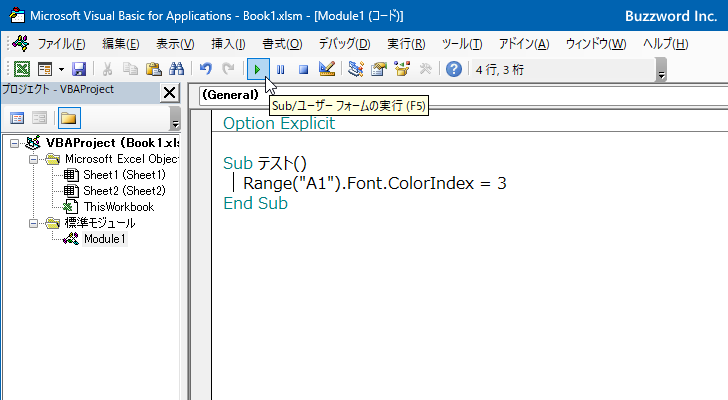Open Find with the binoculars icon
The height and width of the screenshot is (400, 728).
pyautogui.click(x=176, y=70)
